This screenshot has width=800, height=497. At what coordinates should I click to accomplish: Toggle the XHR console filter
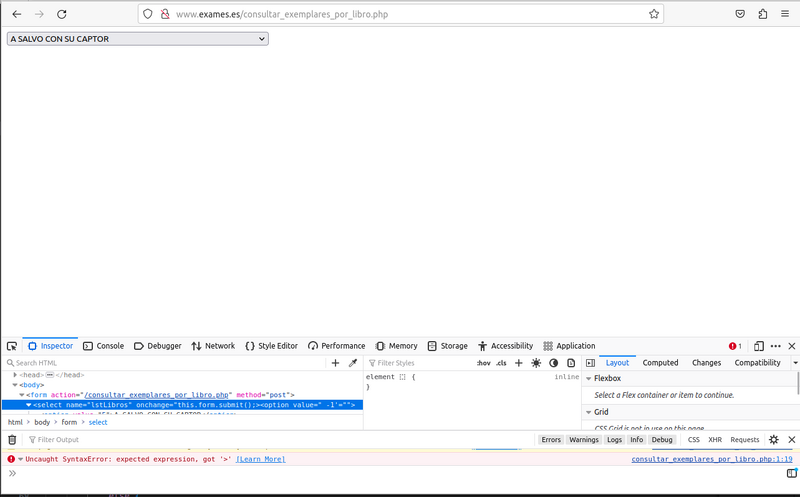coord(715,439)
